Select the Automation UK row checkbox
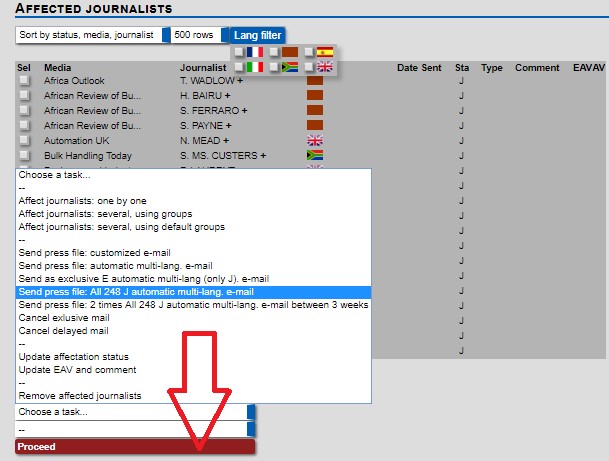609x461 pixels. 24,141
